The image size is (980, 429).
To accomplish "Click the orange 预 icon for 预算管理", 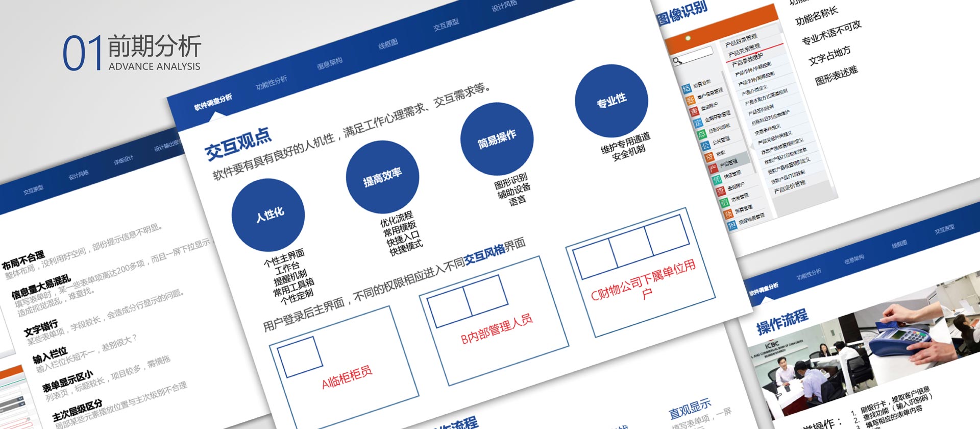I will pos(728,214).
